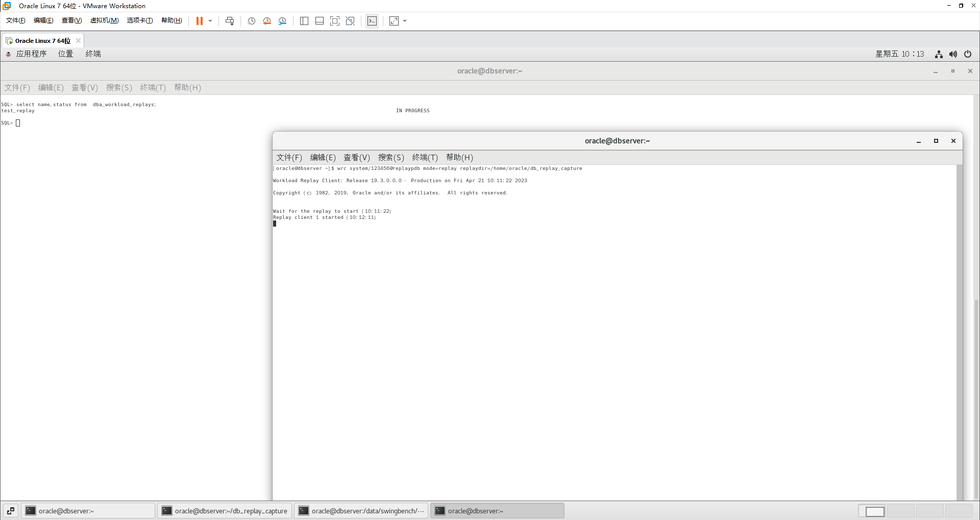Image resolution: width=980 pixels, height=520 pixels.
Task: Switch to active oracle@dbserver:~ taskbar item
Action: [x=498, y=511]
